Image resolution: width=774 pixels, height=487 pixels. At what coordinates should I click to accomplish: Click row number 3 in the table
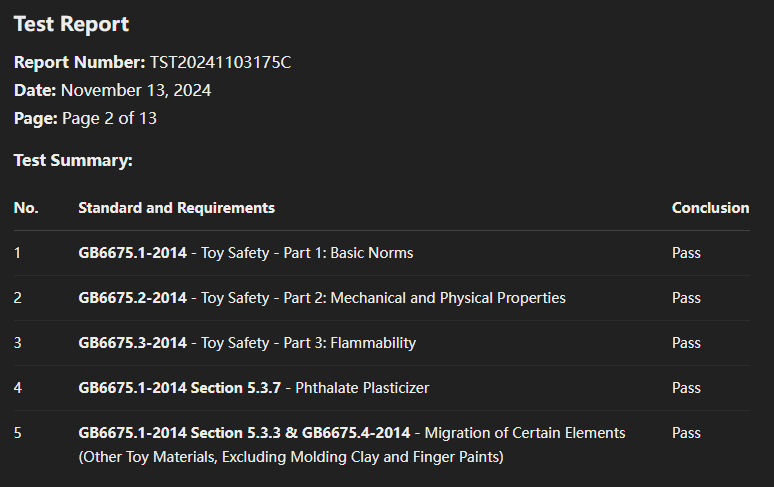click(x=18, y=343)
